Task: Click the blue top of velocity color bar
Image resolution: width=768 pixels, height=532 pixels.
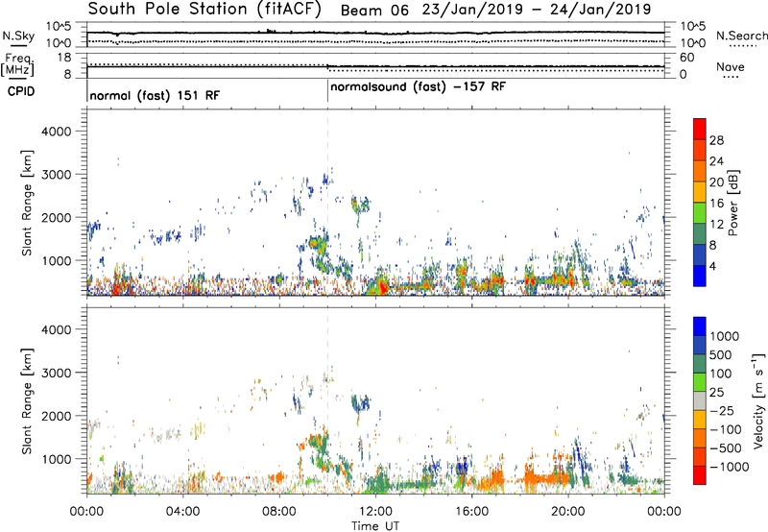Action: pos(700,326)
